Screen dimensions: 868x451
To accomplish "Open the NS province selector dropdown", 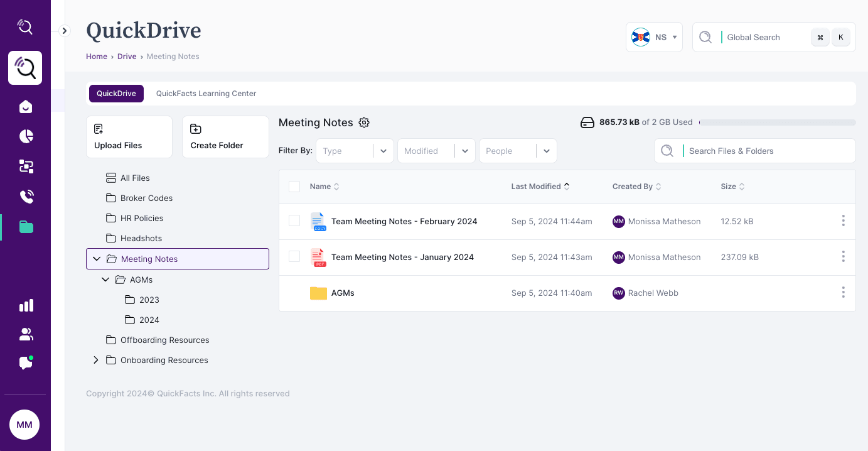I will (654, 38).
